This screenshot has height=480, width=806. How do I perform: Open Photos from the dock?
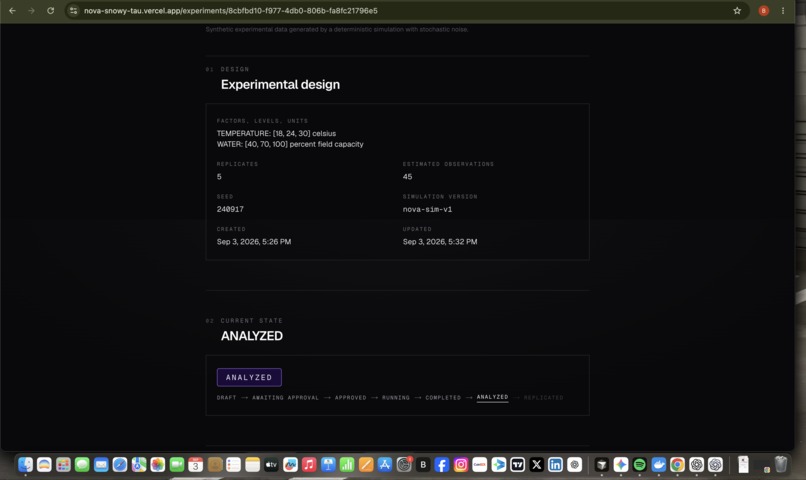click(x=158, y=465)
